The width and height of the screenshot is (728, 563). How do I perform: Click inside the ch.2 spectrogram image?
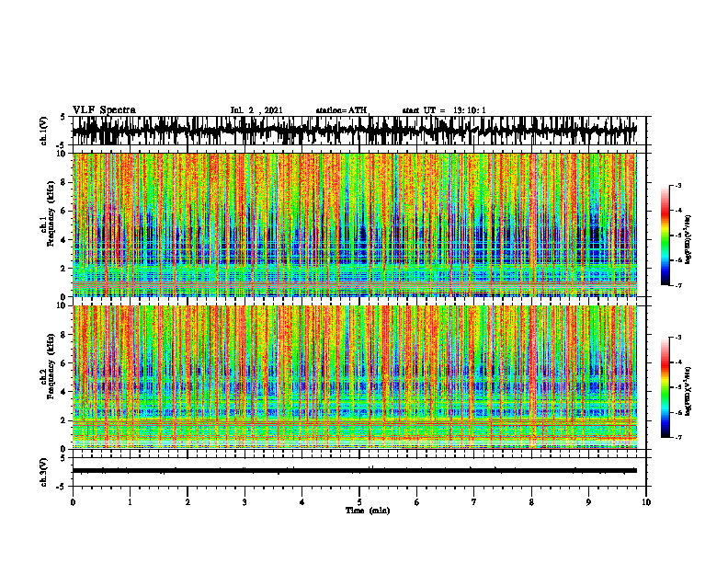[x=354, y=377]
